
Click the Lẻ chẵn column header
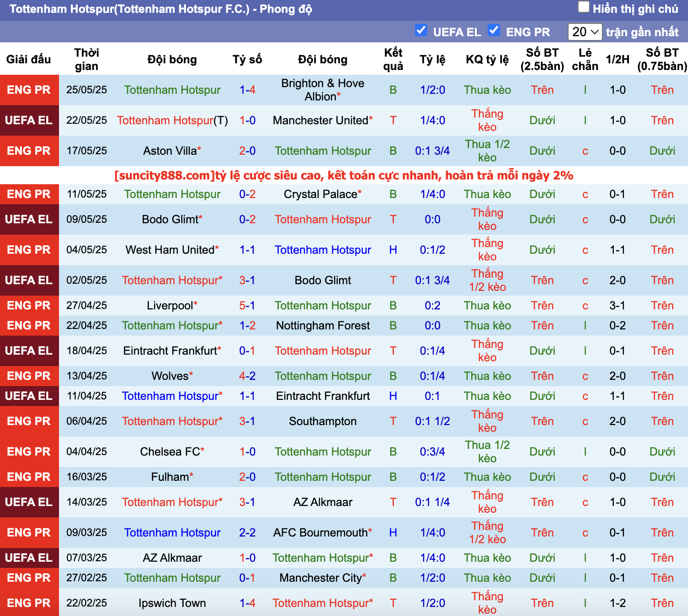click(x=585, y=60)
